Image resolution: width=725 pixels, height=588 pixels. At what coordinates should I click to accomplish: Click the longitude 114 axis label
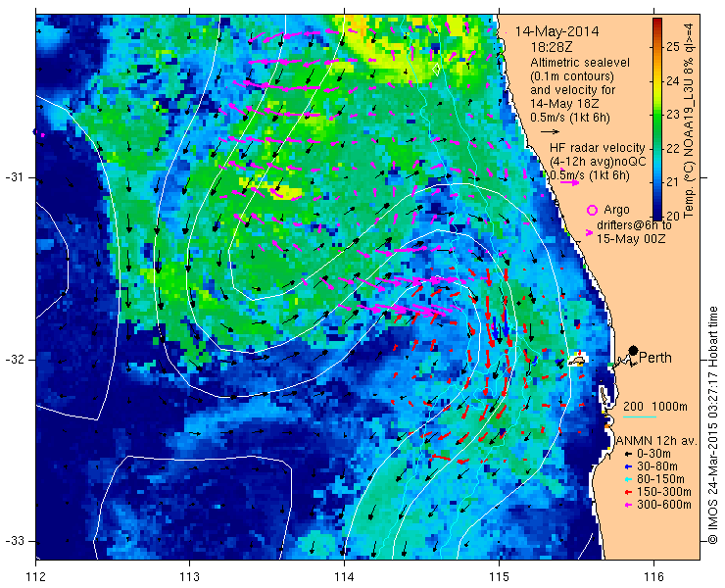pos(344,576)
